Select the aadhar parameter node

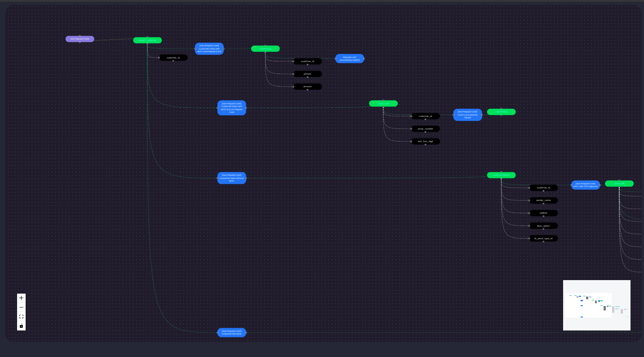[544, 213]
